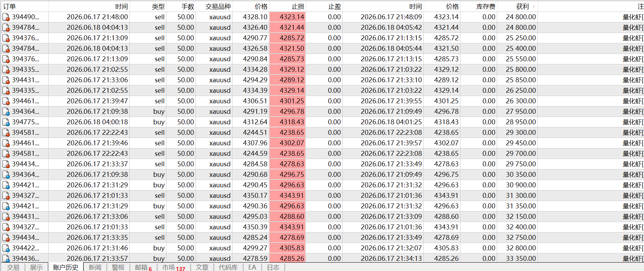Open the 展示 tab

pyautogui.click(x=36, y=267)
